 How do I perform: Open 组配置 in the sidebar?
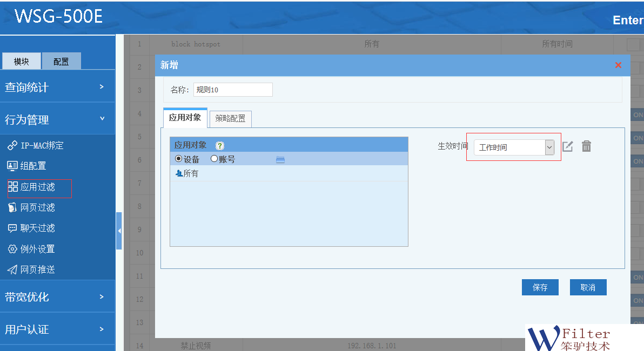click(x=27, y=166)
